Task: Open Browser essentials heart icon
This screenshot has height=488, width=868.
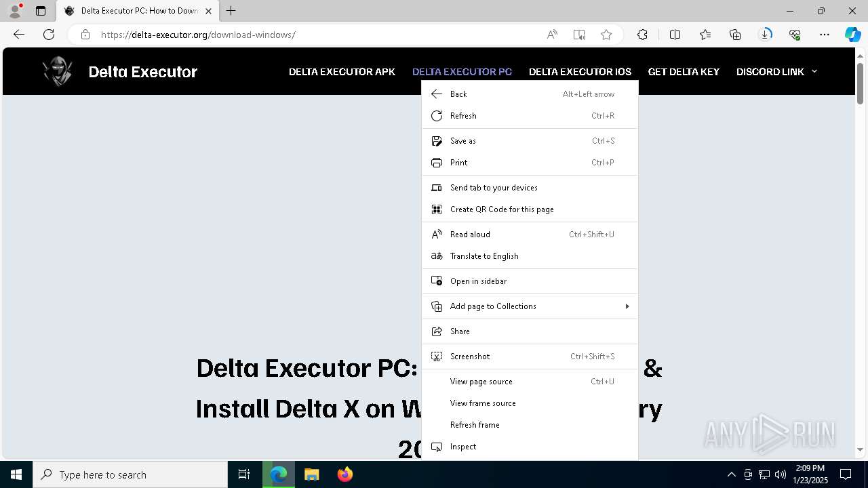Action: 795,35
